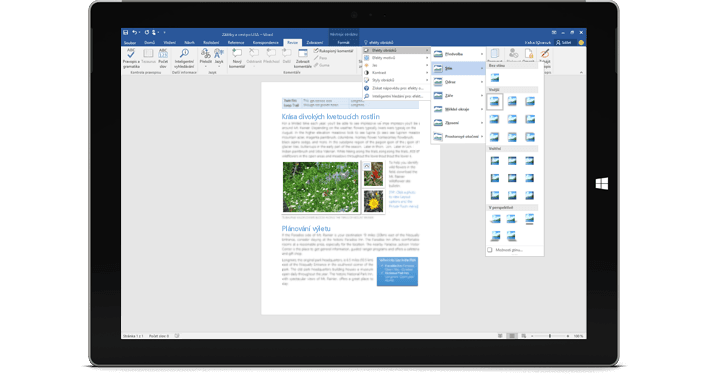Open Ribbon Display Options in title bar
713x374 pixels.
point(554,33)
